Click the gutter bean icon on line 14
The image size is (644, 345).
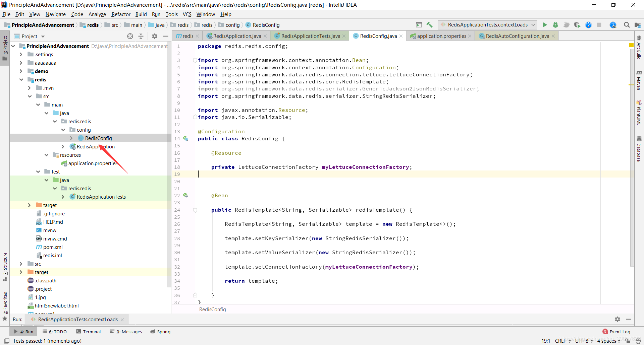coord(185,139)
